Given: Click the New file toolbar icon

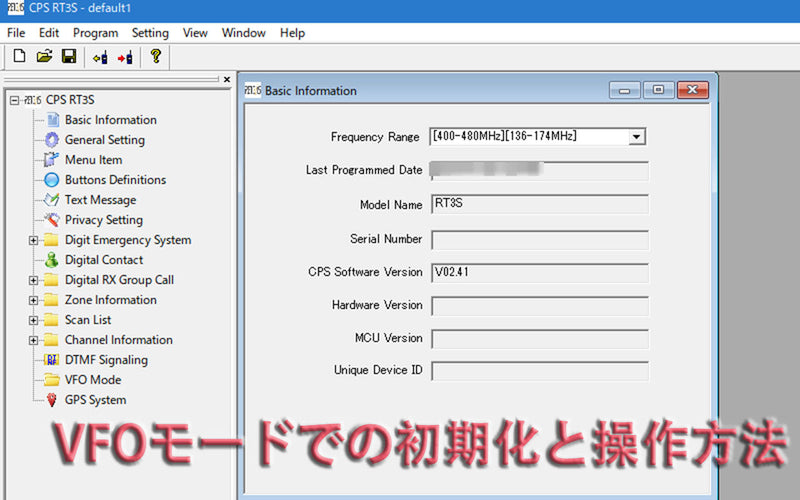Looking at the screenshot, I should coord(19,57).
